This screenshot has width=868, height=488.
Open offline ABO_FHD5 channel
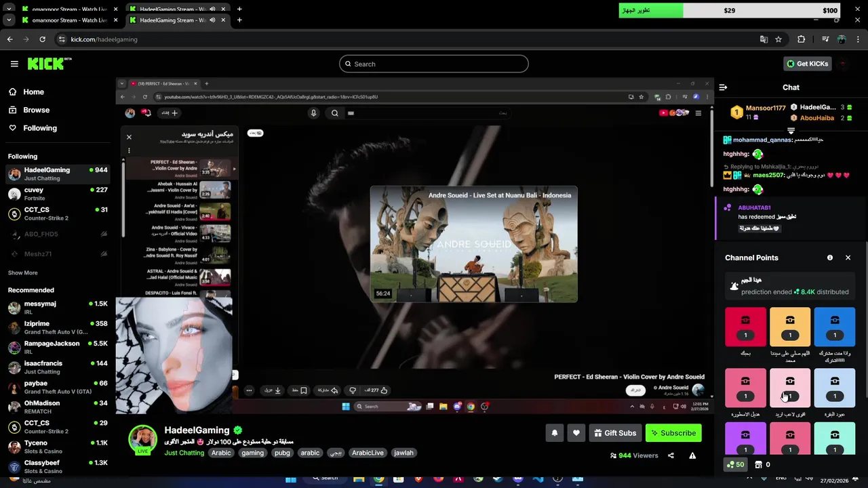click(x=57, y=234)
